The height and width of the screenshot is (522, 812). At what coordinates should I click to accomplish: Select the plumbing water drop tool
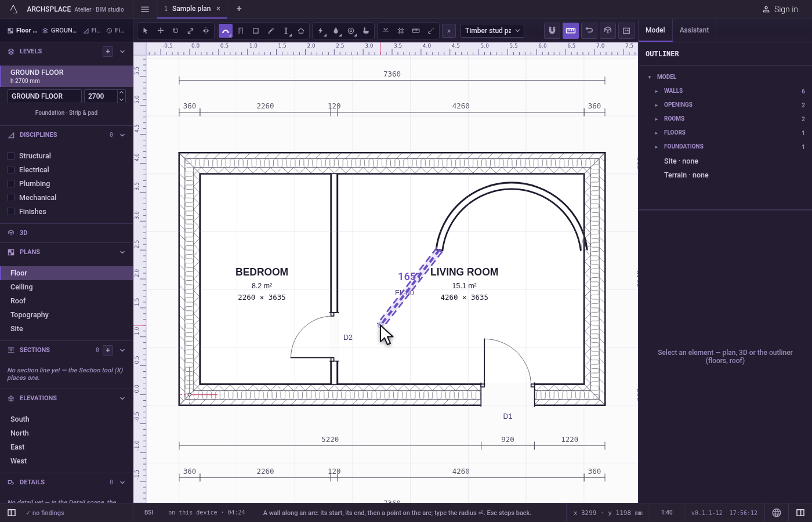336,31
